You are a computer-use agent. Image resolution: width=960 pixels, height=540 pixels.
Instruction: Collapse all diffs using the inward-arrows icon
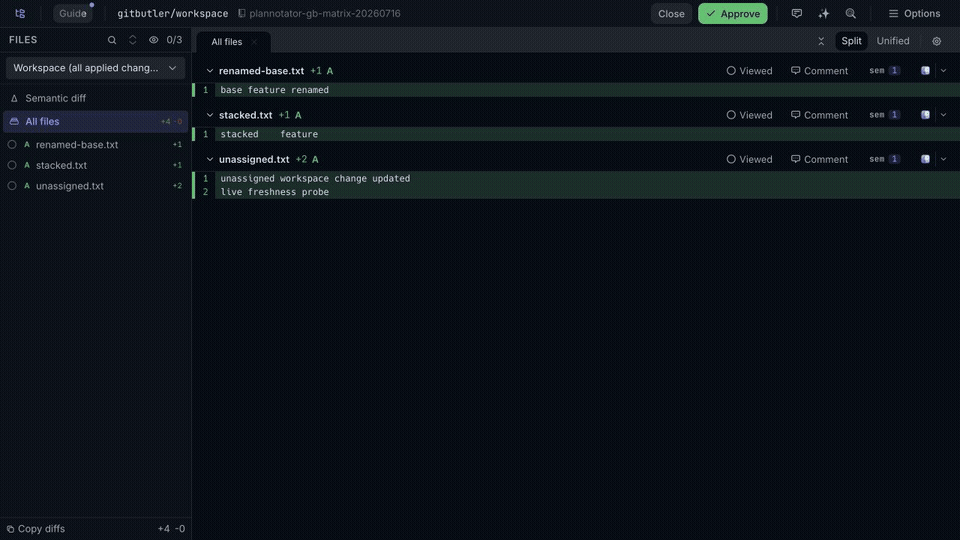click(x=821, y=41)
